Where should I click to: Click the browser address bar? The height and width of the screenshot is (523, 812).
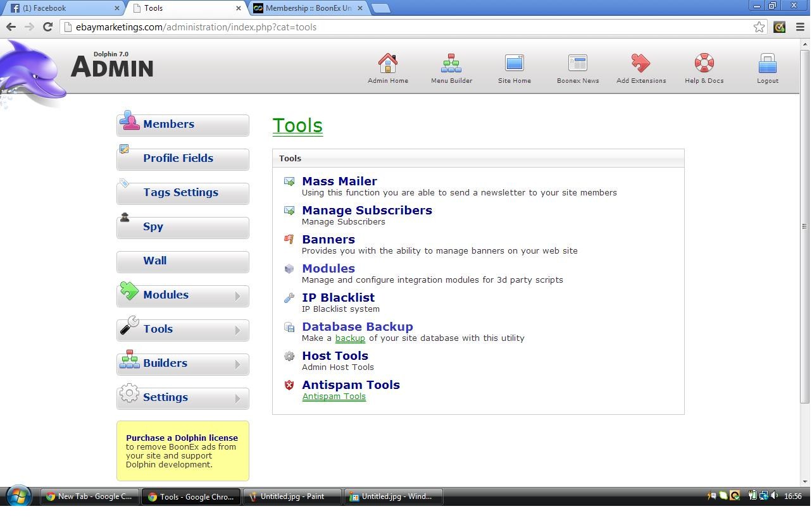click(x=405, y=27)
